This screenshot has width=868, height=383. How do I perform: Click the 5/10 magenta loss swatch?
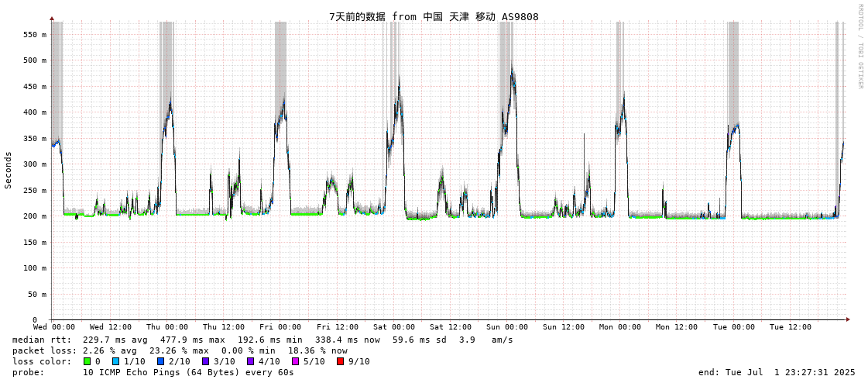pos(295,361)
